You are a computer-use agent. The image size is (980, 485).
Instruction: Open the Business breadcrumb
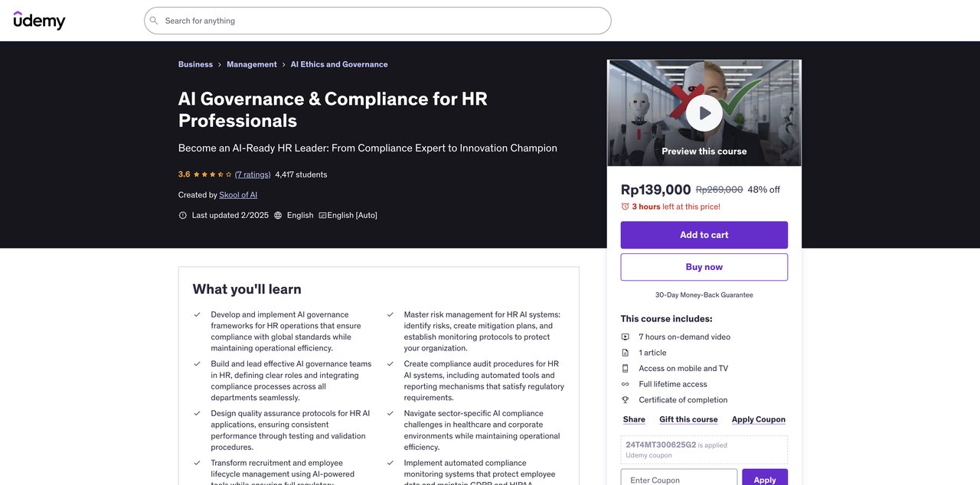tap(195, 64)
